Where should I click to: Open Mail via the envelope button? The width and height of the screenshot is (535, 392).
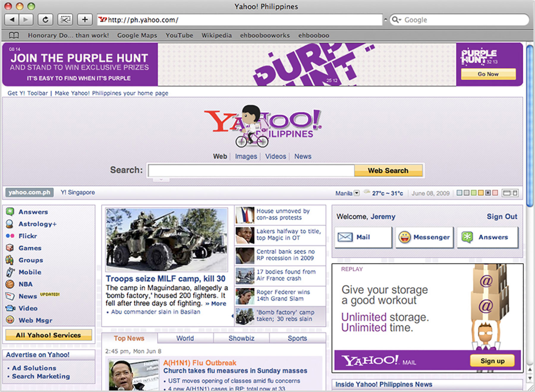click(x=363, y=237)
